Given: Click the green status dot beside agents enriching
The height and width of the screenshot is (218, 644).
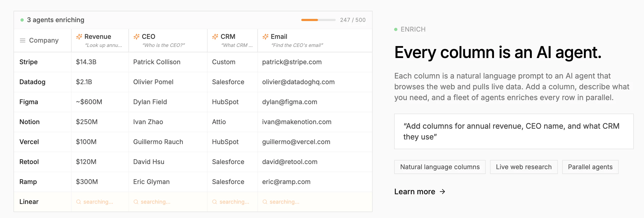Looking at the screenshot, I should pos(22,20).
